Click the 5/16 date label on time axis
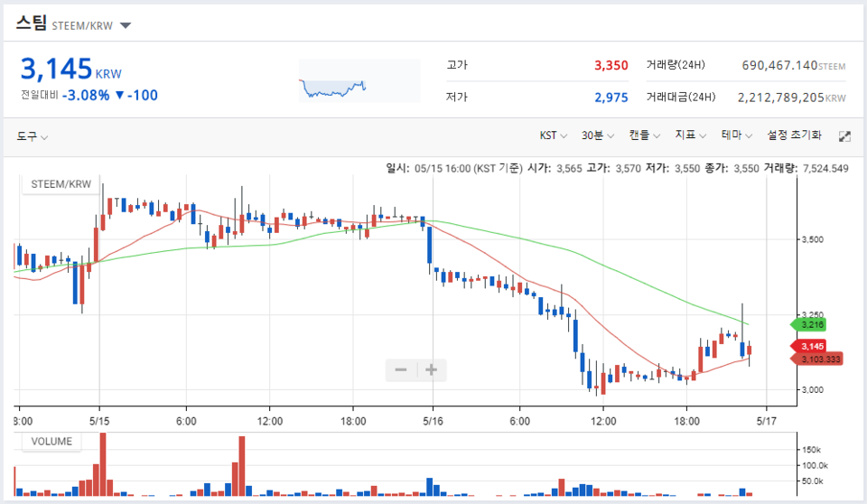This screenshot has height=504, width=867. point(433,421)
